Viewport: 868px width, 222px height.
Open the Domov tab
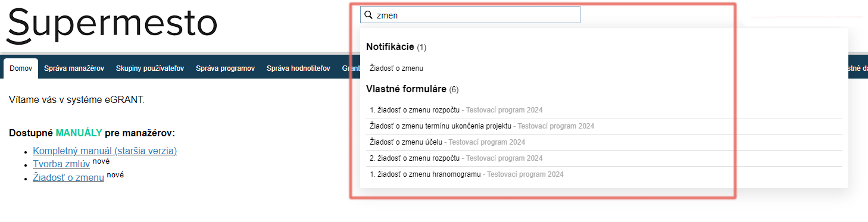[x=21, y=68]
